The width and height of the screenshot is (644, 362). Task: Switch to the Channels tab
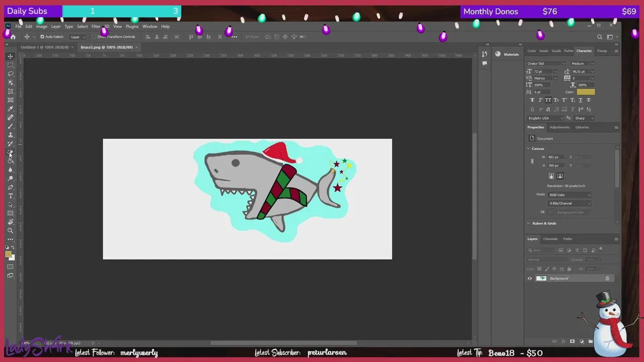(550, 239)
